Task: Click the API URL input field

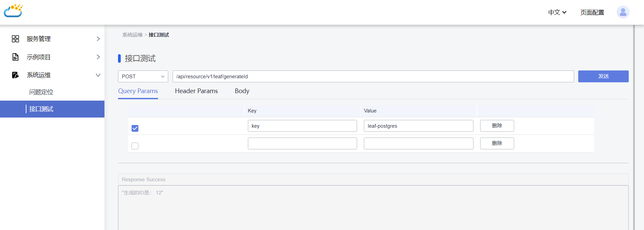Action: click(x=373, y=77)
